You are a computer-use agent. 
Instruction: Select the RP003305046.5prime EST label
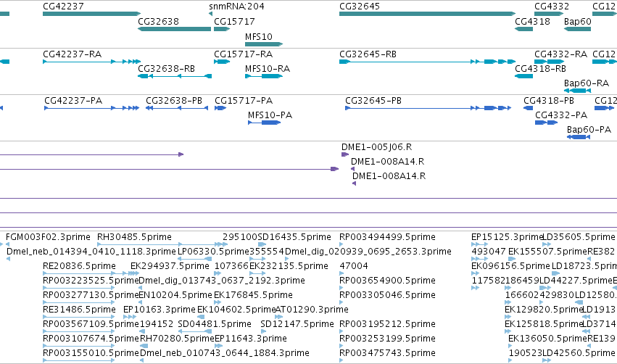point(388,294)
